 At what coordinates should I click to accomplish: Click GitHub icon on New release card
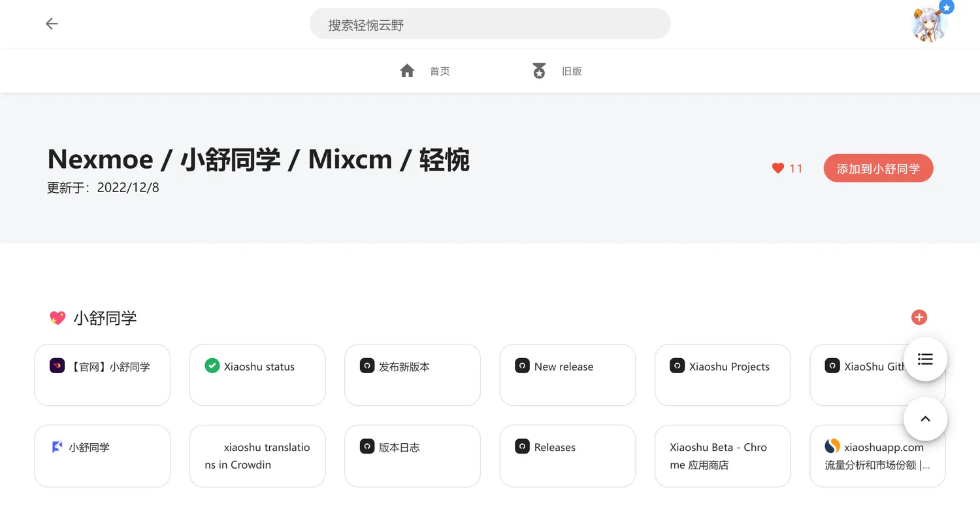pyautogui.click(x=522, y=366)
